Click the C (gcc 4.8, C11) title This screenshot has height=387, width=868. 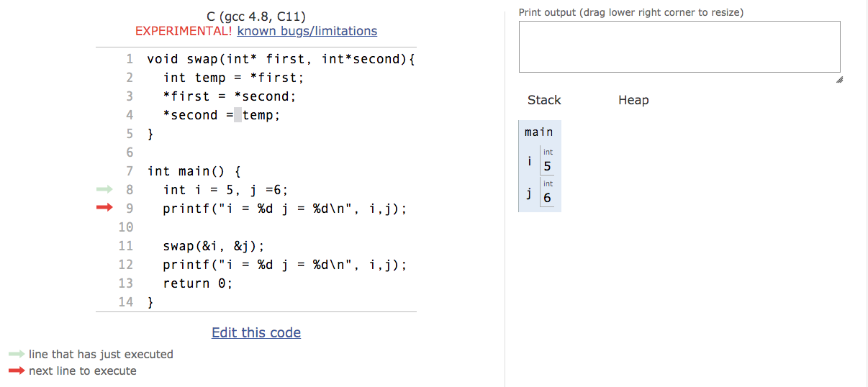click(256, 16)
